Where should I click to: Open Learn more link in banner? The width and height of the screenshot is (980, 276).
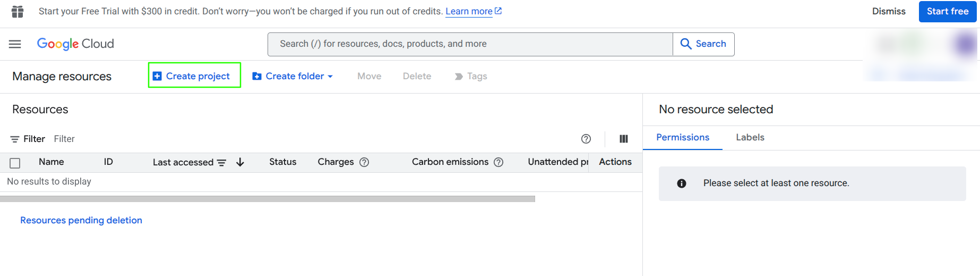474,11
